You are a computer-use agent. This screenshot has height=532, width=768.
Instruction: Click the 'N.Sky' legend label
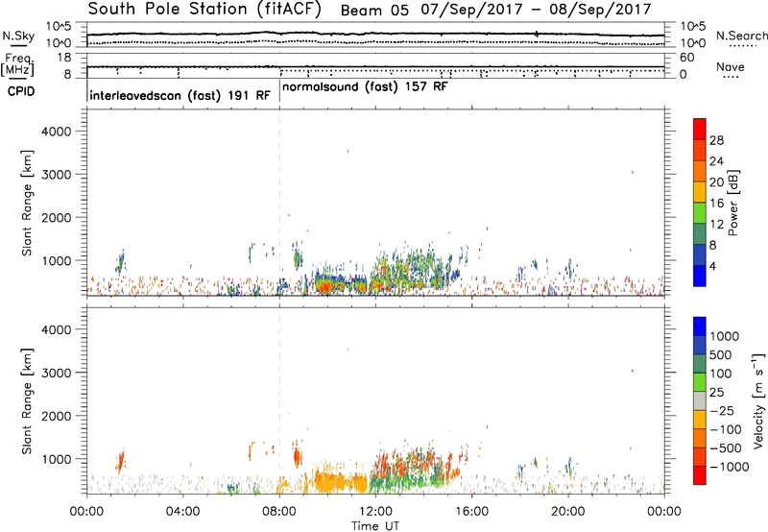18,36
